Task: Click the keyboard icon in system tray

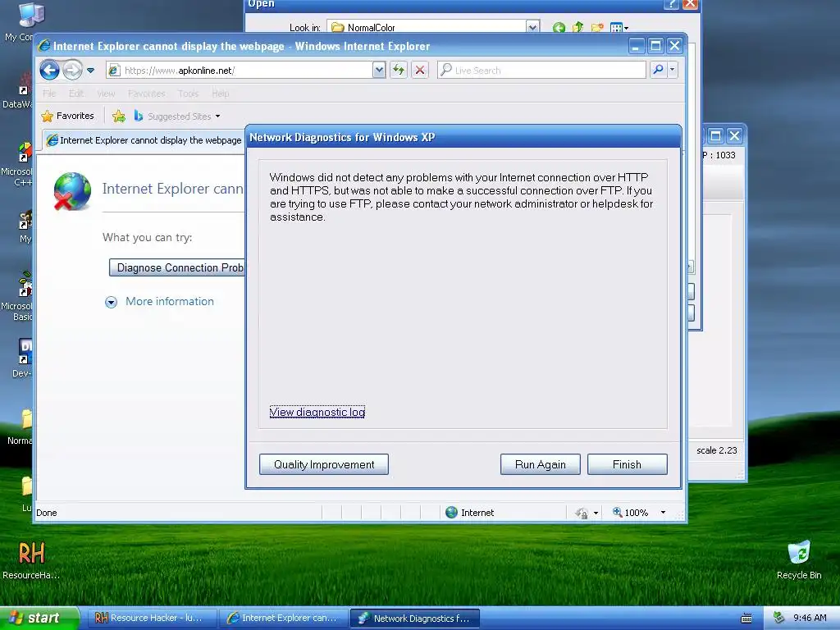Action: 746,619
